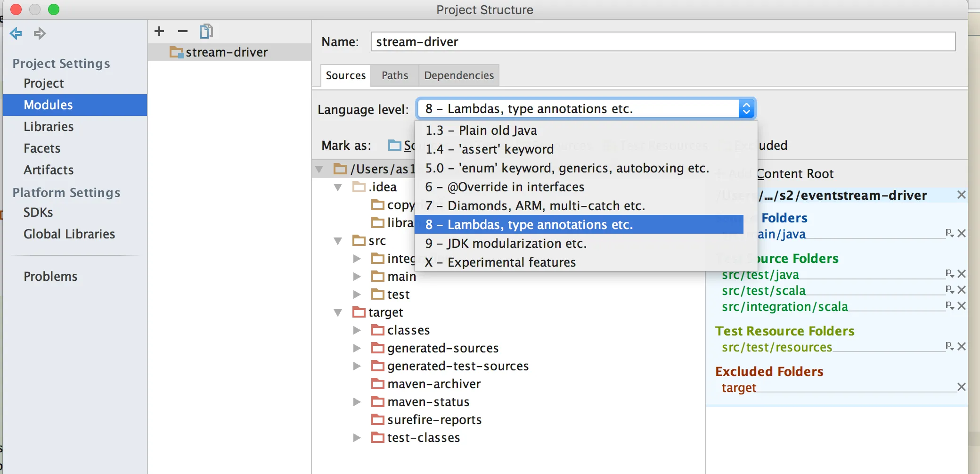
Task: Click the back navigation arrow icon
Action: pyautogui.click(x=16, y=33)
